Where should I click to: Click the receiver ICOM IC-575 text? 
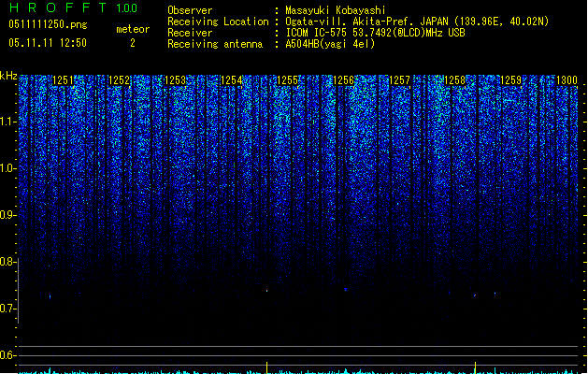point(375,33)
